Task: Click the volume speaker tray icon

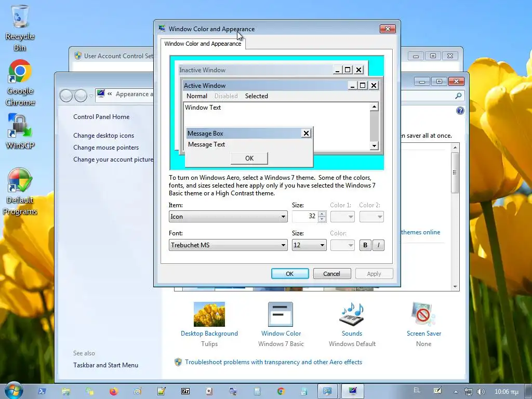Action: tap(481, 392)
